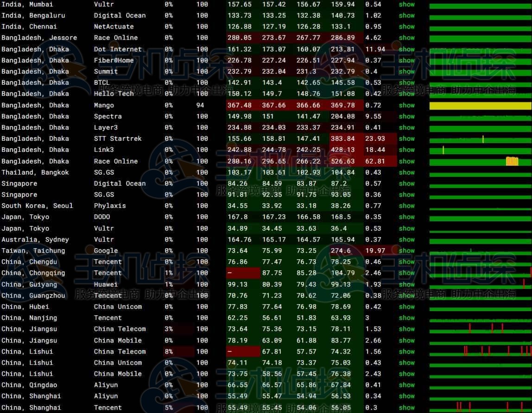Image resolution: width=532 pixels, height=413 pixels.
Task: Select deviation '19.97' in Taichung row
Action: [x=375, y=251]
